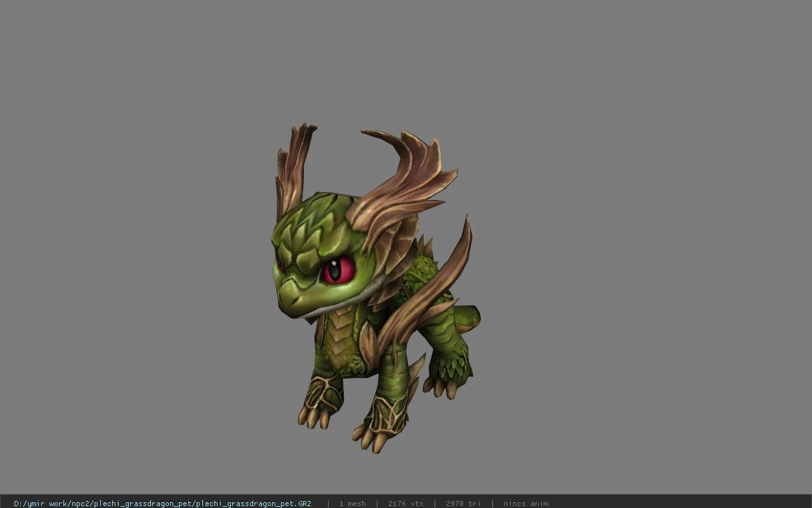The width and height of the screenshot is (812, 508).
Task: Click the '2176 vtx' vertex count
Action: (x=406, y=504)
